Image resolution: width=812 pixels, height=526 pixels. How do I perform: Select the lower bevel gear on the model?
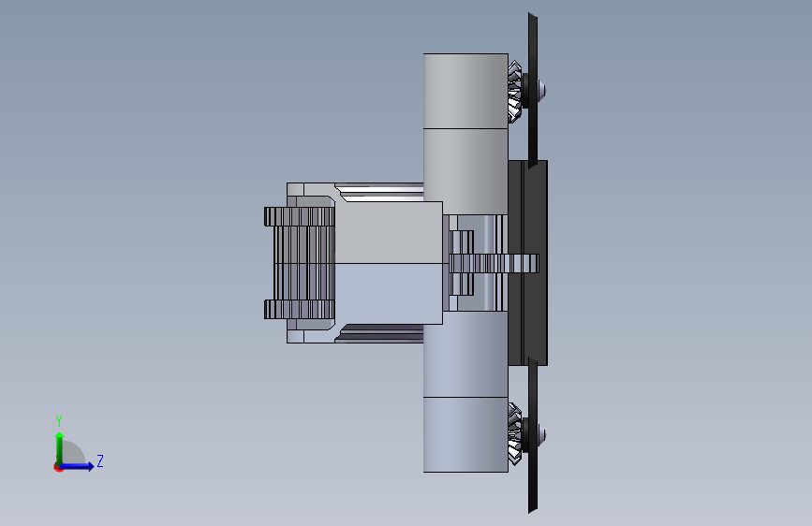(x=515, y=434)
